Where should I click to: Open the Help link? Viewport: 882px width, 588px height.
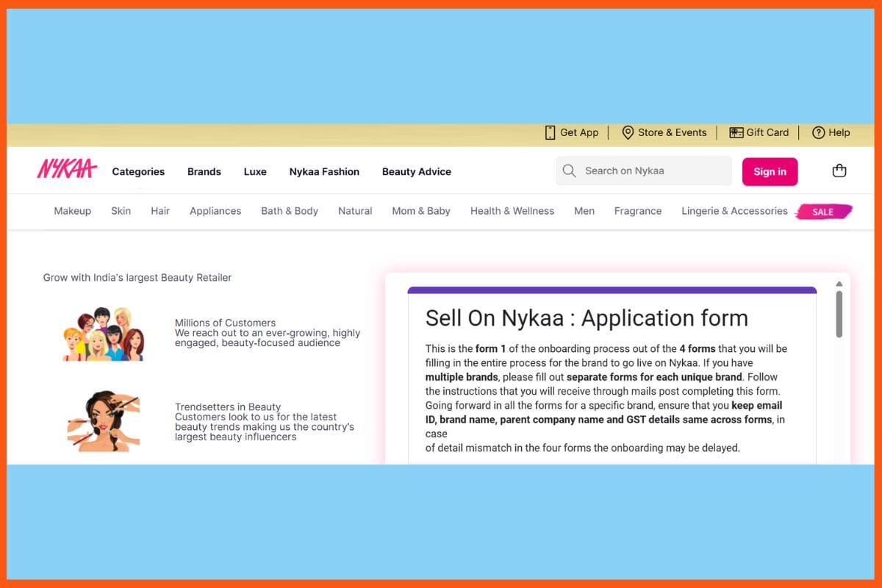pyautogui.click(x=839, y=132)
